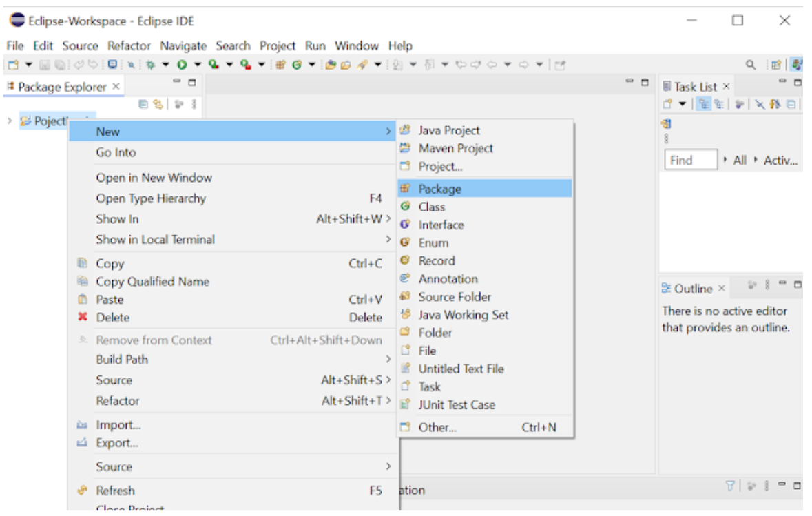The height and width of the screenshot is (516, 812).
Task: Open the Run button dropdown arrow
Action: point(197,65)
